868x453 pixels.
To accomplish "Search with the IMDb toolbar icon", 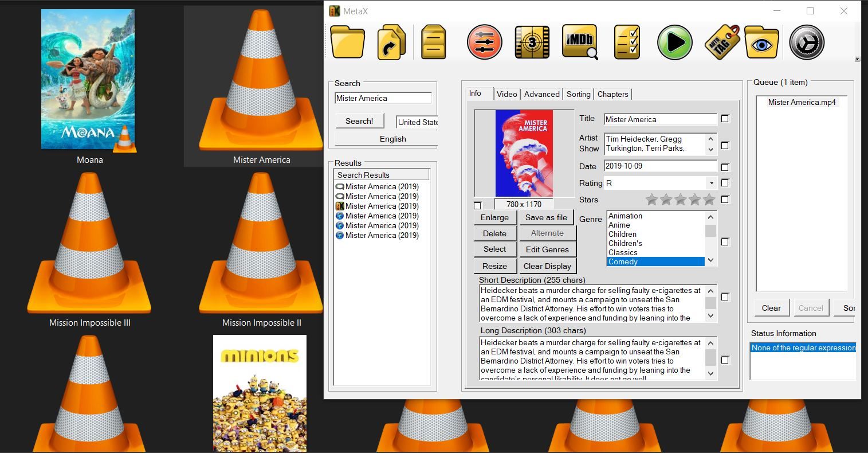I will point(580,42).
